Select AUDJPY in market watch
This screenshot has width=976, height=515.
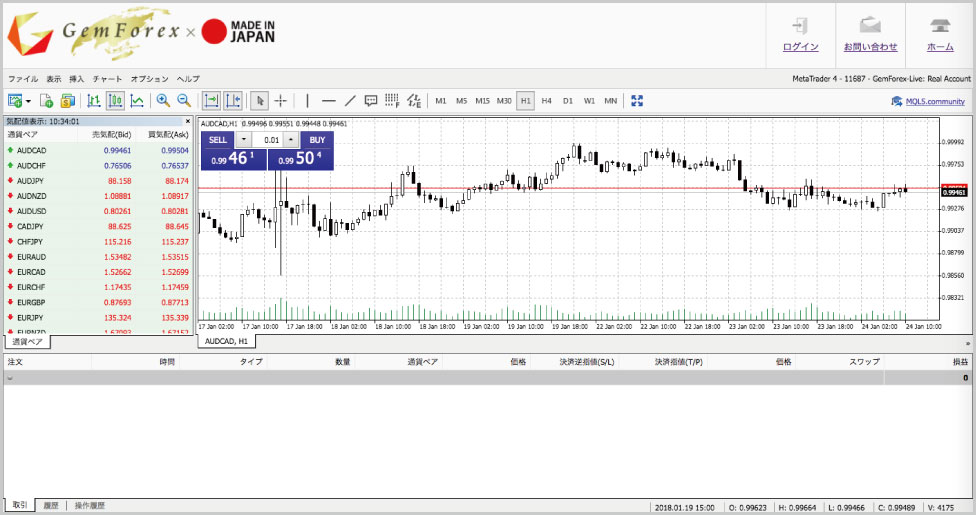(98, 181)
